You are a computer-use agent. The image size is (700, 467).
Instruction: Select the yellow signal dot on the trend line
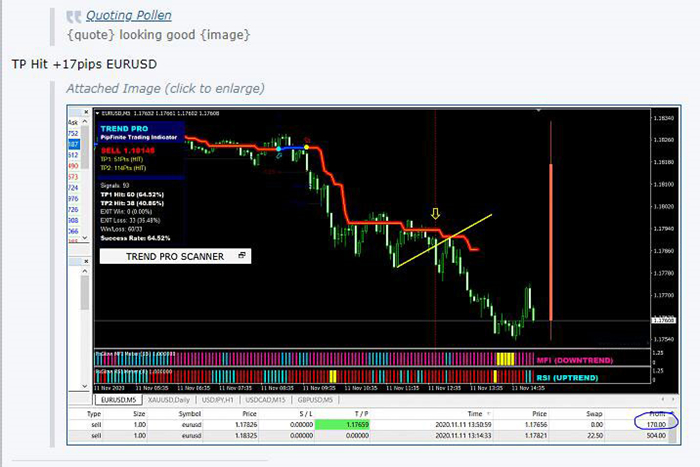click(306, 147)
